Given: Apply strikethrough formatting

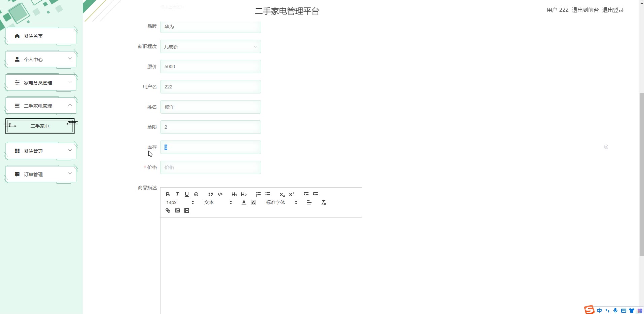Looking at the screenshot, I should [x=196, y=194].
